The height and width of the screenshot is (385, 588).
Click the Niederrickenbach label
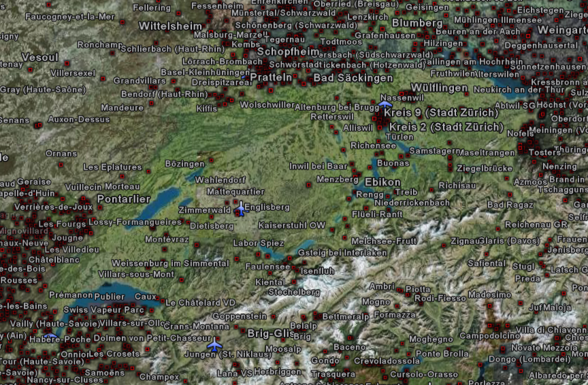(x=412, y=203)
